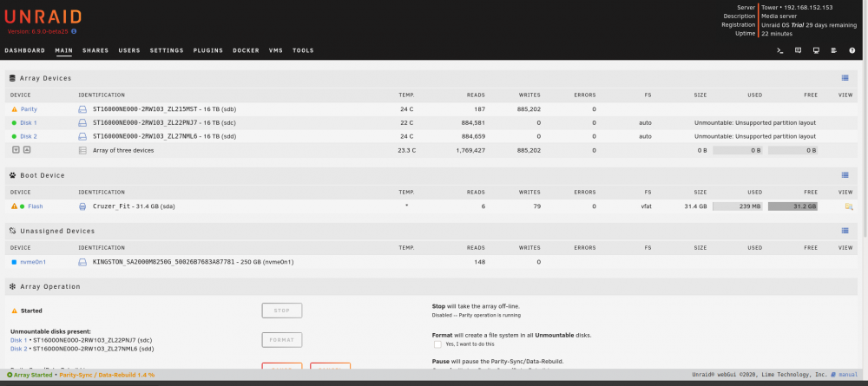Image resolution: width=868 pixels, height=386 pixels.
Task: Open the Flash device link
Action: coord(36,206)
